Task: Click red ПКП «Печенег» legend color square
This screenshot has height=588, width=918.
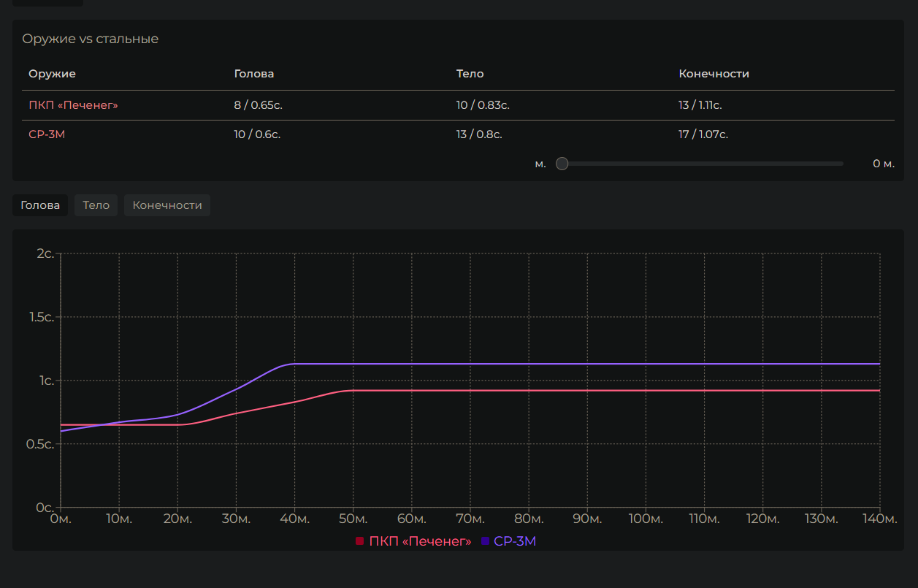Action: tap(359, 541)
